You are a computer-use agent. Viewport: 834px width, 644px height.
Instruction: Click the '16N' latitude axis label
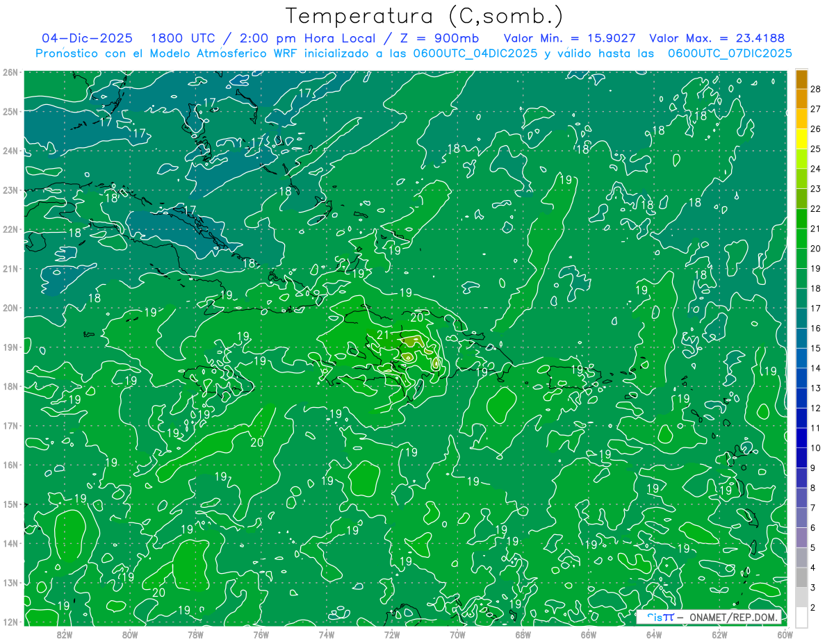pos(11,465)
